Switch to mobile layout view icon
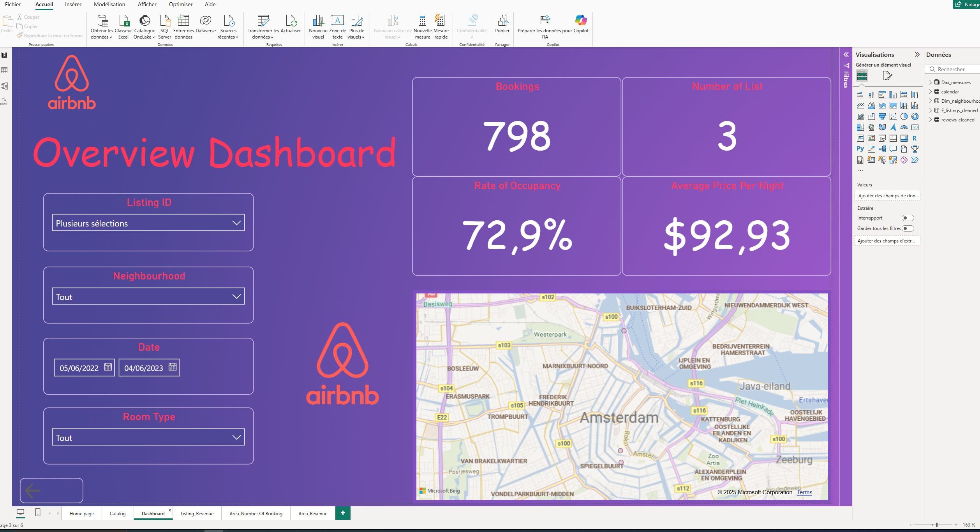Screen dimensions: 980x532 (38, 513)
